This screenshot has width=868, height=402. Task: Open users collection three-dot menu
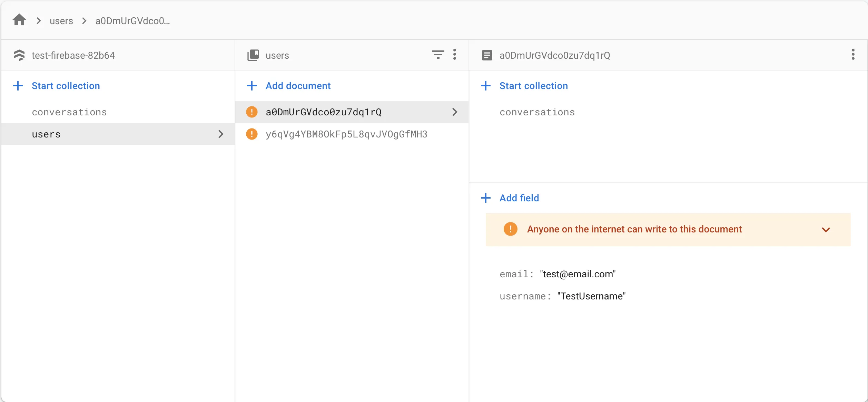coord(455,55)
